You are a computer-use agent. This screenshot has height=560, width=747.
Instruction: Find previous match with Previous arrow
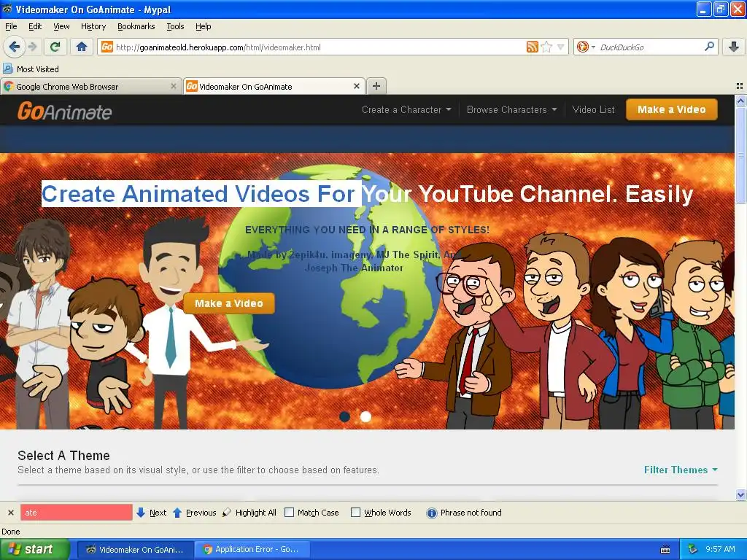point(194,513)
